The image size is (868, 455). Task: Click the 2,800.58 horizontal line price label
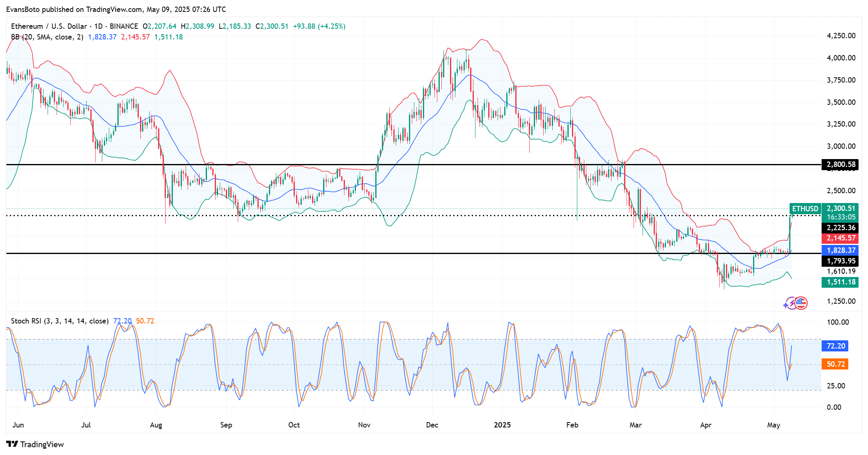click(x=840, y=164)
